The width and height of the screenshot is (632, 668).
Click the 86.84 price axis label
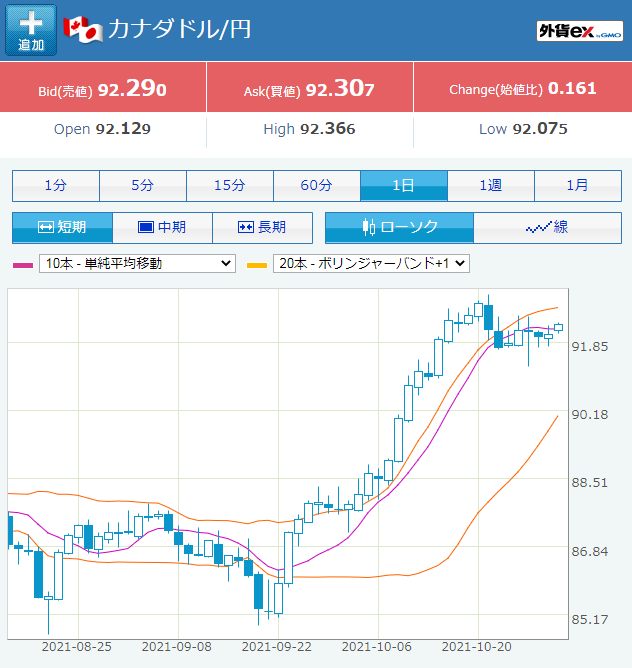(x=590, y=551)
